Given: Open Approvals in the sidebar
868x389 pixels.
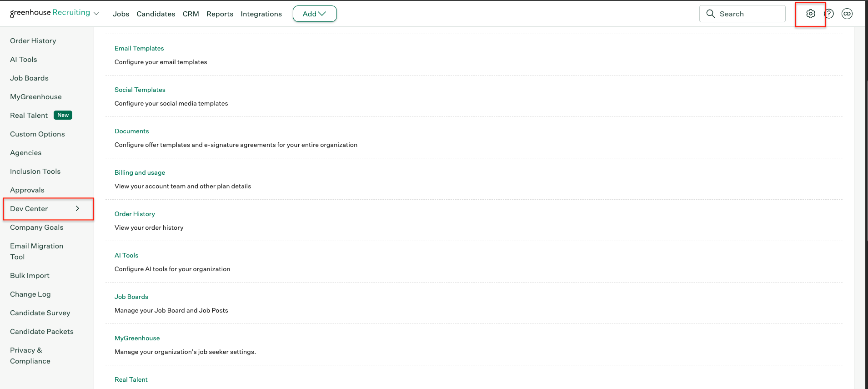Looking at the screenshot, I should (x=27, y=190).
